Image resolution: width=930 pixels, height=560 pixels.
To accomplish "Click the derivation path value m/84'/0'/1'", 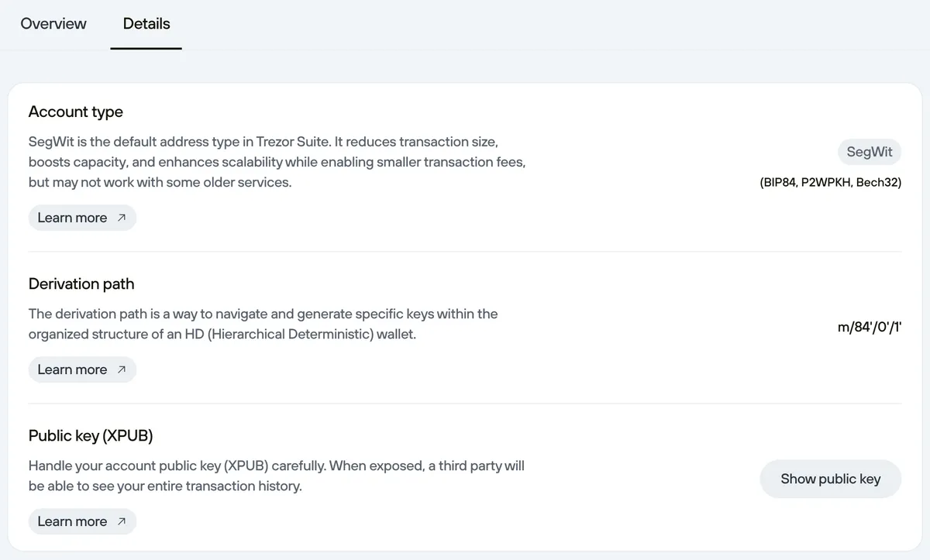I will [x=868, y=327].
